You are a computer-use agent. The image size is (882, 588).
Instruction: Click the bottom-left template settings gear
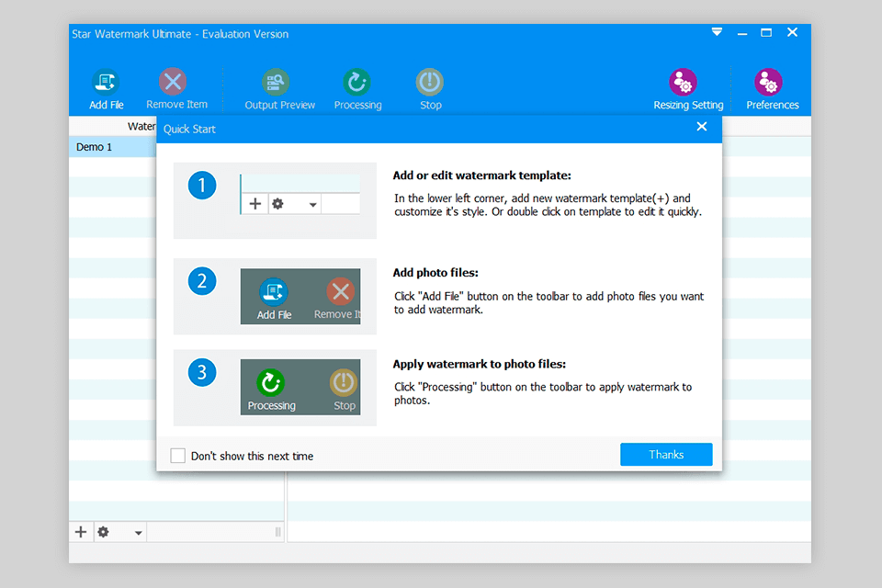pyautogui.click(x=104, y=532)
